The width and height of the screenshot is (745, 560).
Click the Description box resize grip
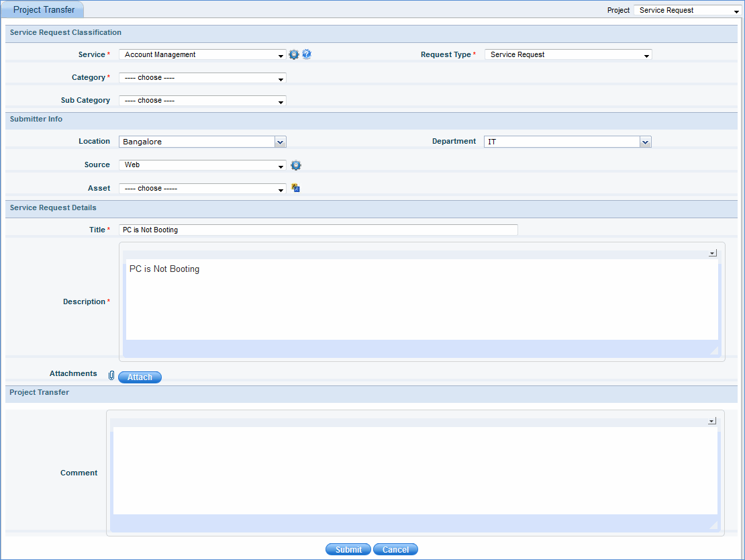click(713, 351)
